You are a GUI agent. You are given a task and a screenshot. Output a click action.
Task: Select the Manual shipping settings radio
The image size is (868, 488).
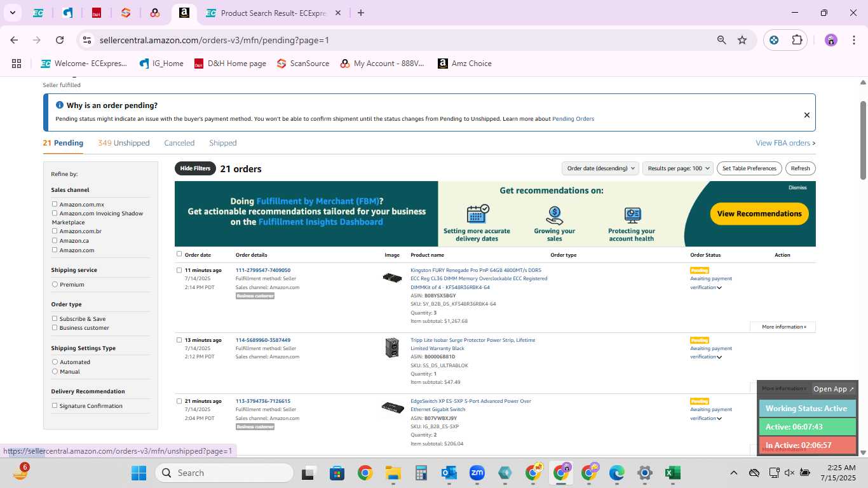click(x=55, y=371)
